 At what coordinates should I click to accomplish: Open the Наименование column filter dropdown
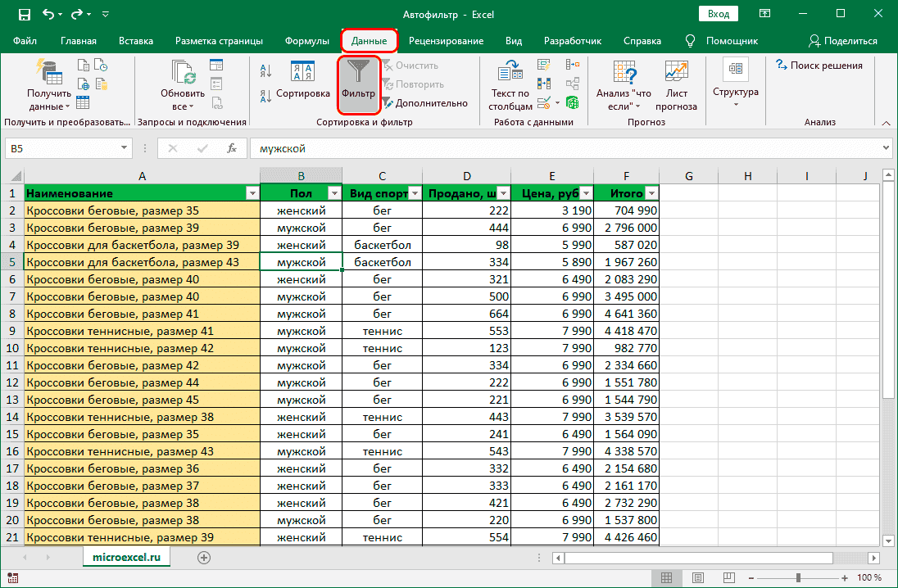(252, 193)
